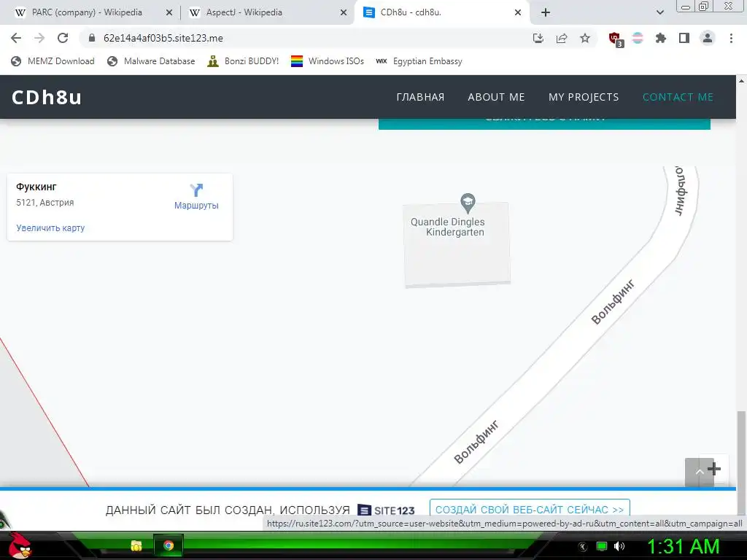Click the Quandle Dingles Kindergarten map pin
Screen dimensions: 747x560
point(468,203)
